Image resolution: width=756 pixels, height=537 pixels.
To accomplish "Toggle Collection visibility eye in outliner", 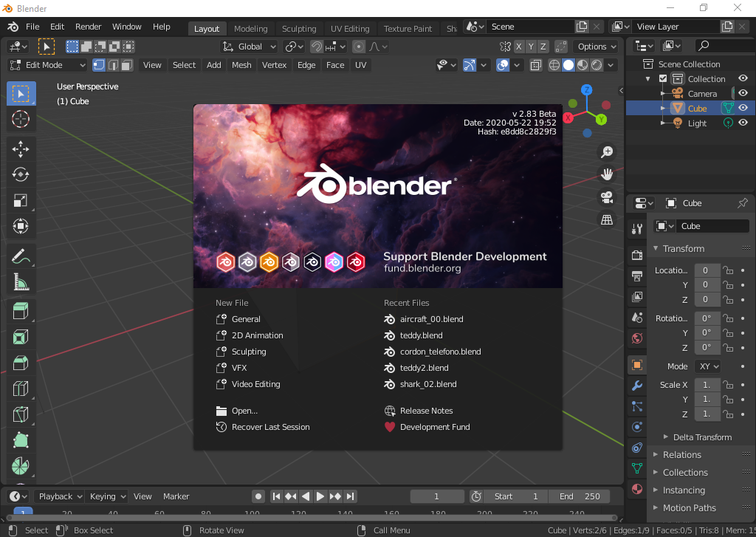I will (743, 78).
